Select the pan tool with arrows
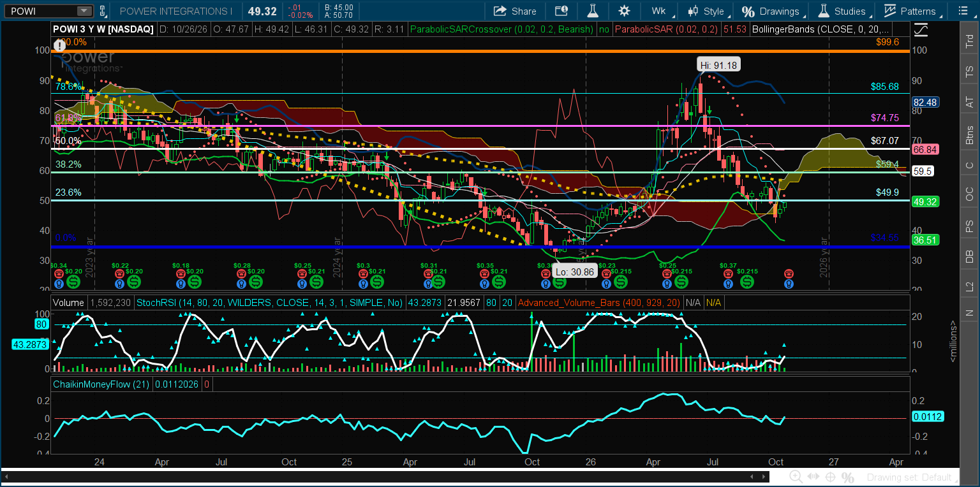This screenshot has width=980, height=487. 813,477
